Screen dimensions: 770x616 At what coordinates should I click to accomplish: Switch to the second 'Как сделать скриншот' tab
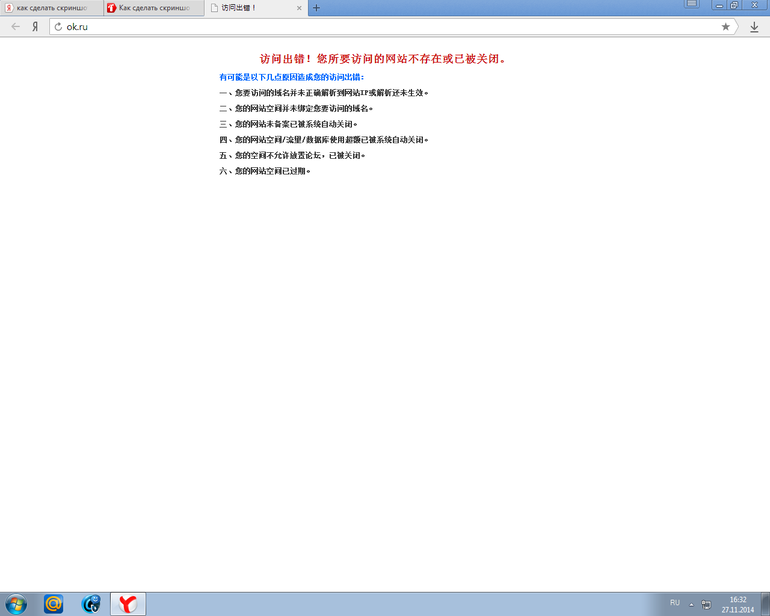[x=150, y=8]
